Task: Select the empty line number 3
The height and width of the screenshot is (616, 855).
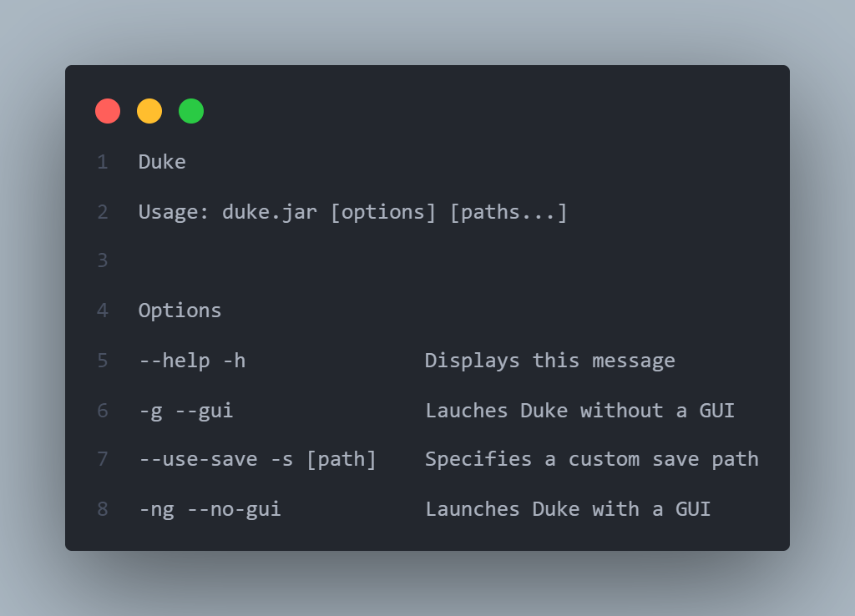Action: click(103, 261)
